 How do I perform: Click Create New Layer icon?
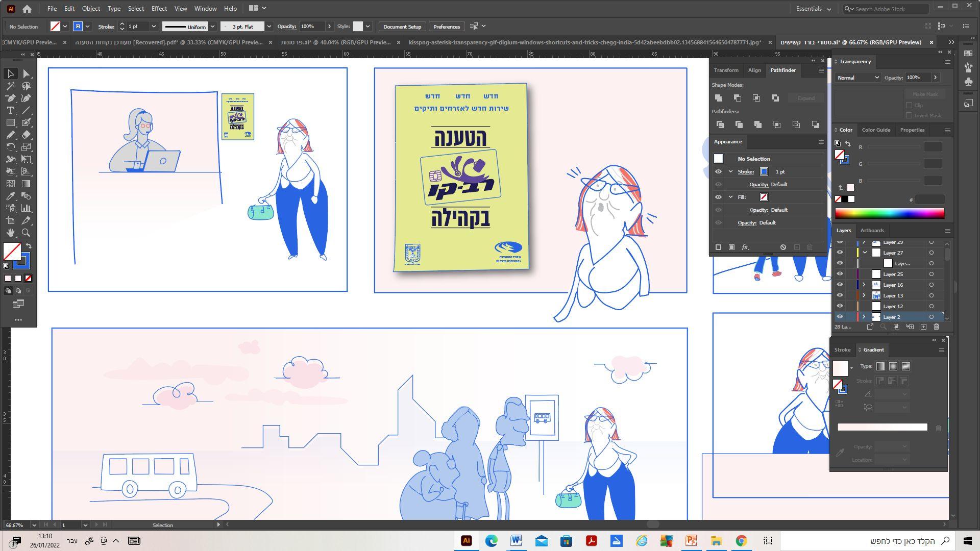[923, 327]
